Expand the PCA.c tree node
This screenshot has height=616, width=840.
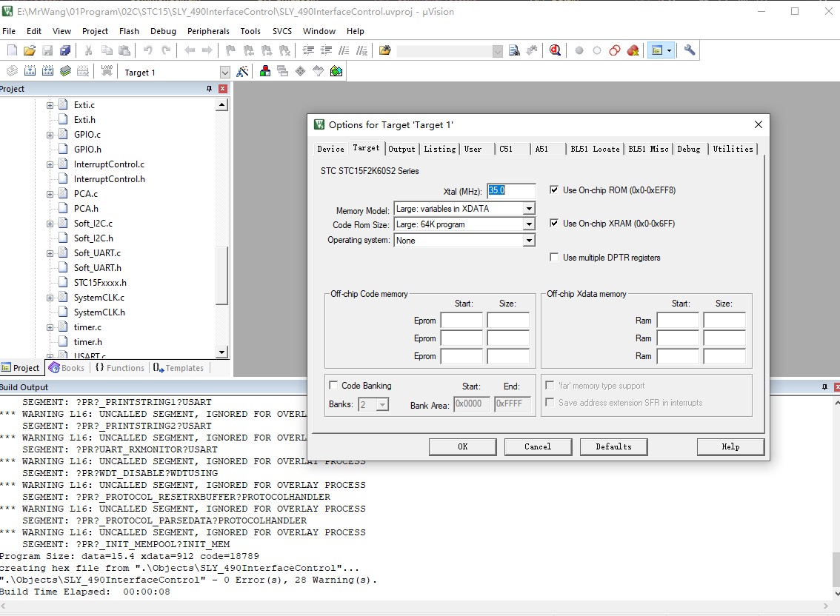click(x=50, y=194)
